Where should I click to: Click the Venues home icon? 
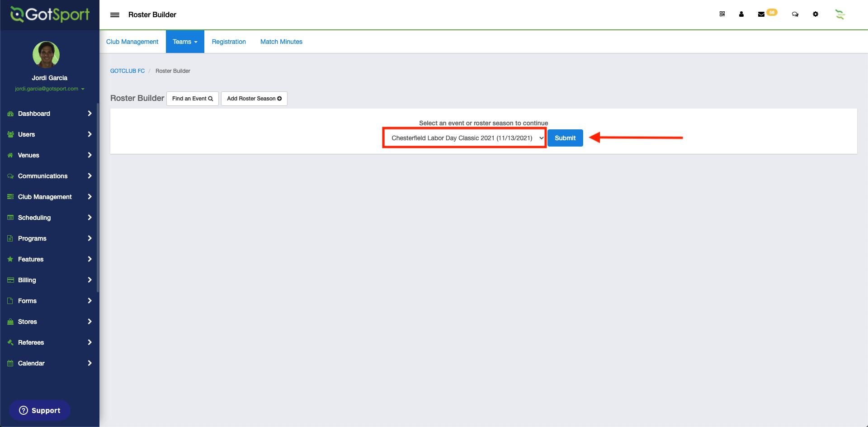point(10,155)
